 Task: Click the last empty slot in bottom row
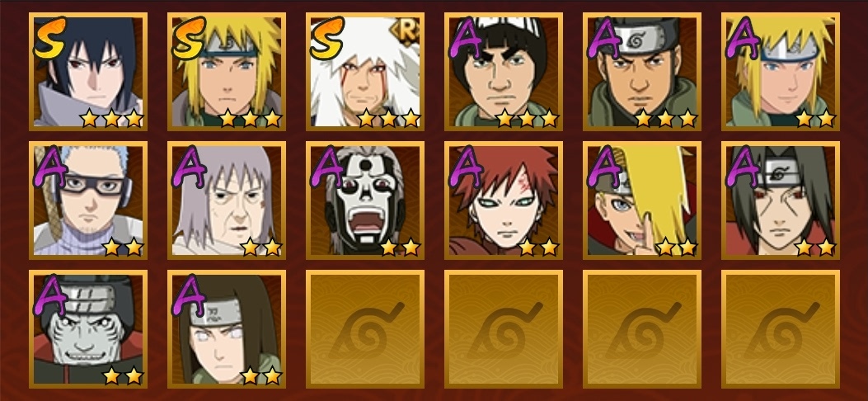[780, 328]
